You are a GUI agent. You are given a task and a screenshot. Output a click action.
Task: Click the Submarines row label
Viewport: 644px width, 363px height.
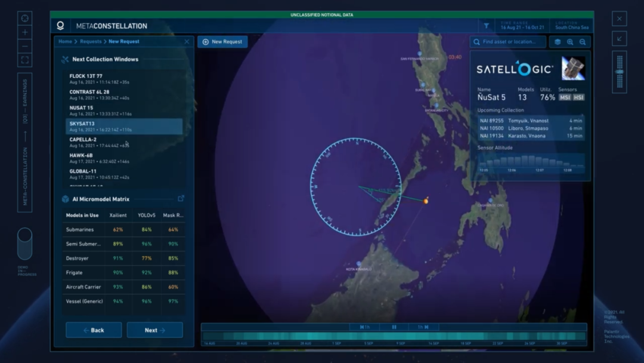(80, 230)
